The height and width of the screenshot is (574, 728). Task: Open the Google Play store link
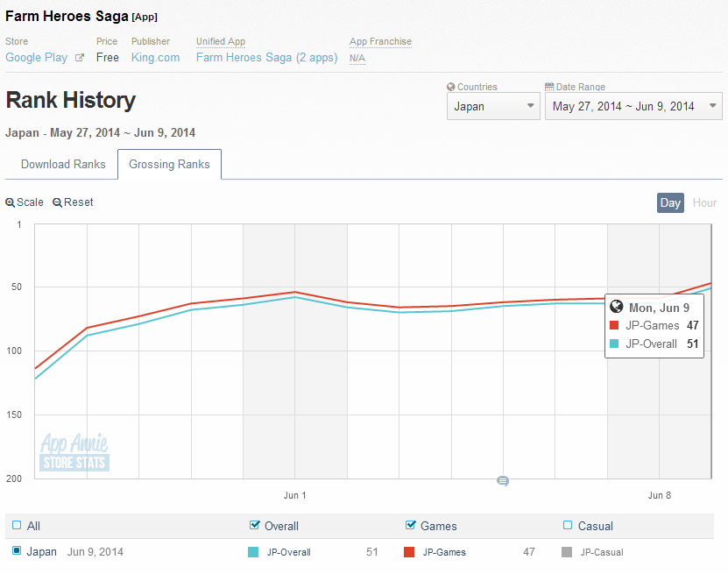(x=36, y=58)
